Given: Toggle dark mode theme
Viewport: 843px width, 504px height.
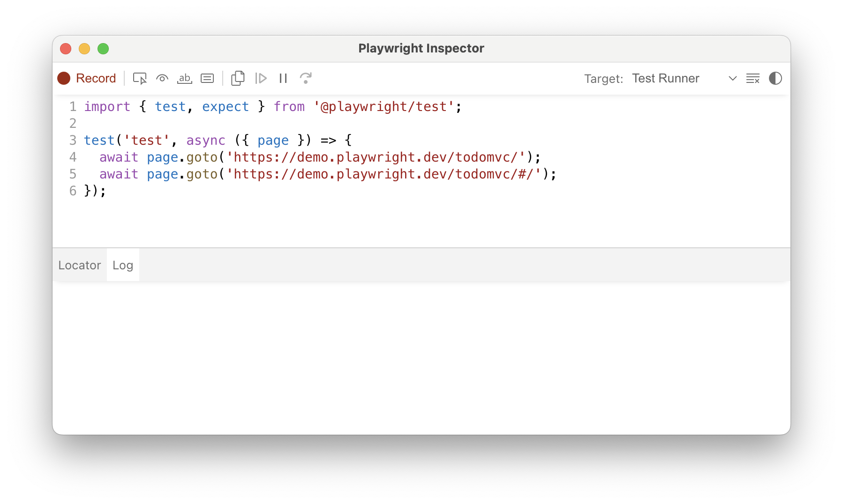Looking at the screenshot, I should [775, 78].
